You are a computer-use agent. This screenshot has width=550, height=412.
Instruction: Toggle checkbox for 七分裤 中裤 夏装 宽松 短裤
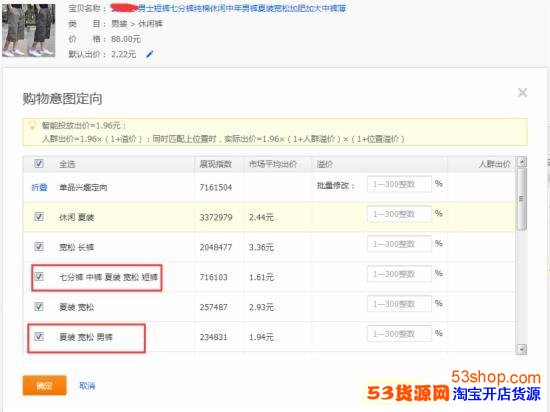tap(39, 276)
